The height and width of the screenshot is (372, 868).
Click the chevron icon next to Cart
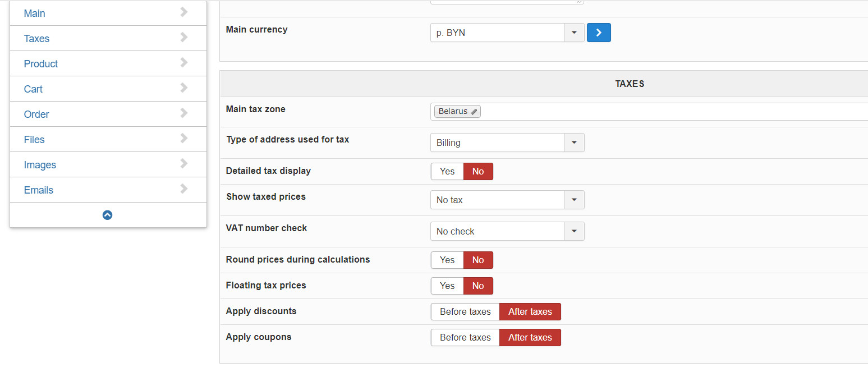tap(184, 88)
